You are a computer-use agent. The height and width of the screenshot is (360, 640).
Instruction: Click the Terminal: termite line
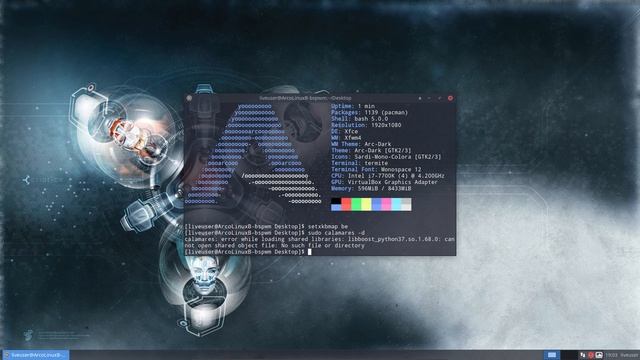[x=360, y=163]
